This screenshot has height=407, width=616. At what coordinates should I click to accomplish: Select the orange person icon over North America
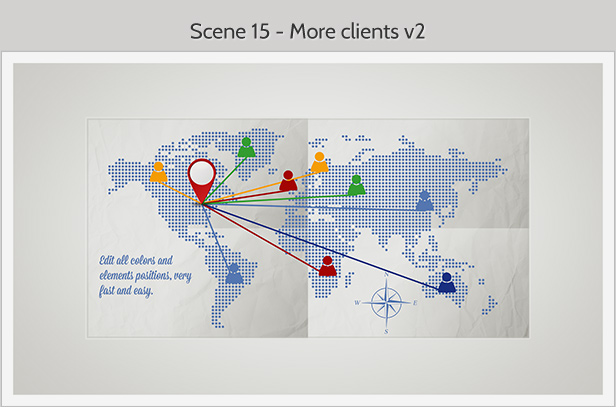[159, 172]
